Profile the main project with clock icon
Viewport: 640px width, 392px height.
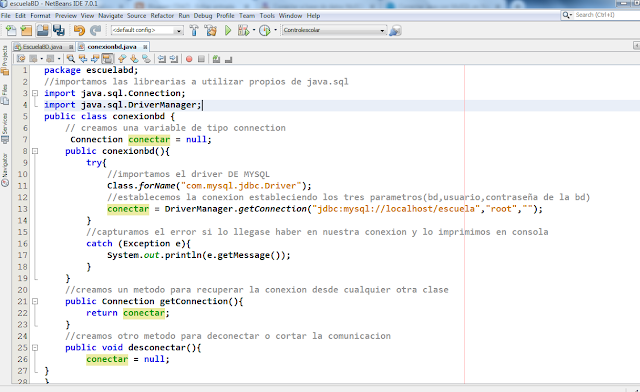point(264,30)
